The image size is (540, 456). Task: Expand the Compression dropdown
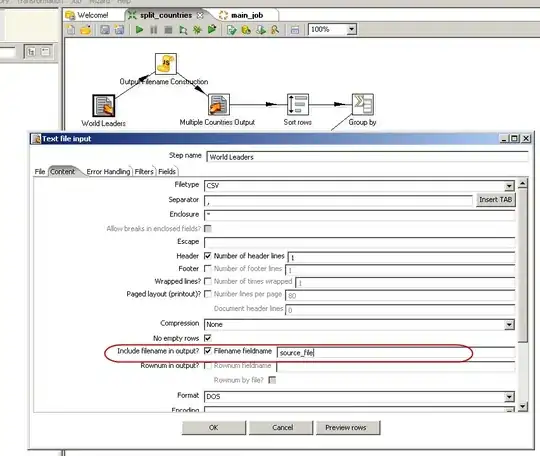click(509, 324)
